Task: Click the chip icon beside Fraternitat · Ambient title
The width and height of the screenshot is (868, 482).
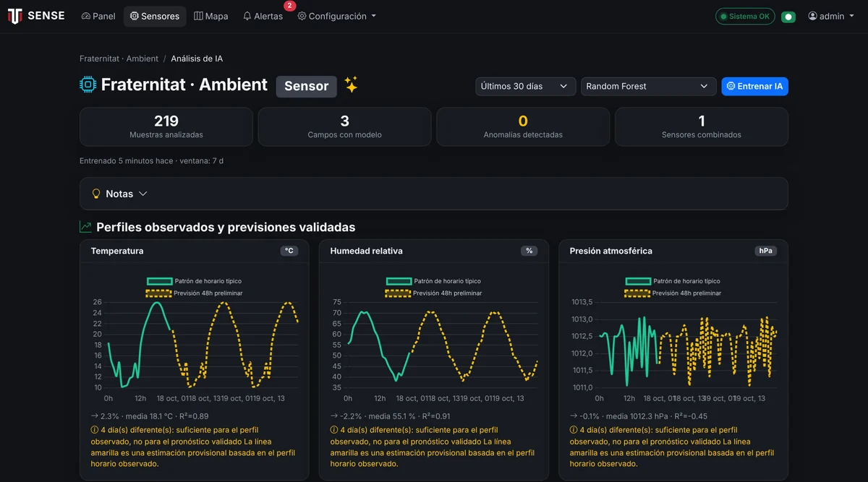Action: [x=88, y=85]
